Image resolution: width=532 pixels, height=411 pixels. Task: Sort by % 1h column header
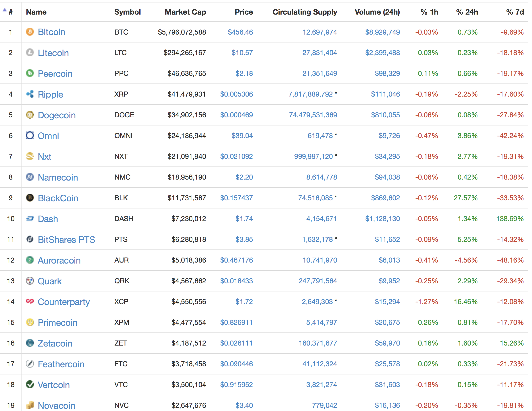pyautogui.click(x=429, y=12)
